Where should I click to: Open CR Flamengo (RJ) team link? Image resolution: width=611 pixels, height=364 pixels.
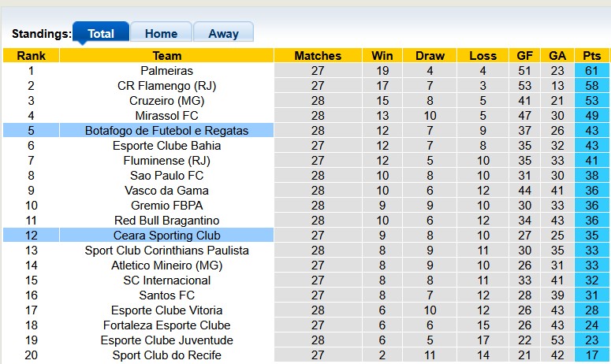click(166, 86)
